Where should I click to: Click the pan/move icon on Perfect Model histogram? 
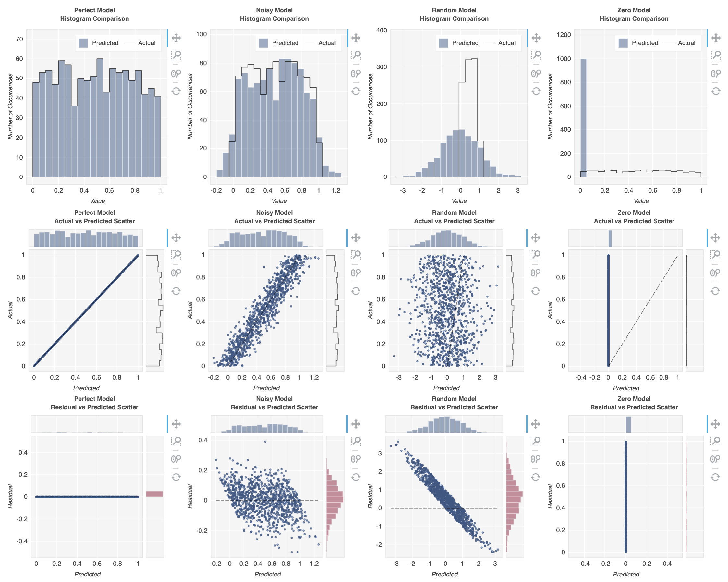click(x=176, y=34)
